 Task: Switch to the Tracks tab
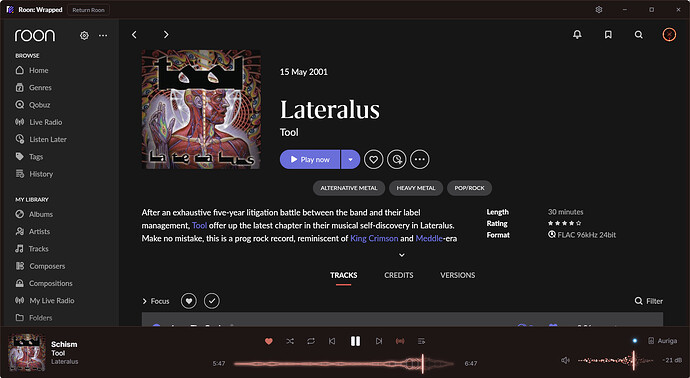tap(344, 275)
